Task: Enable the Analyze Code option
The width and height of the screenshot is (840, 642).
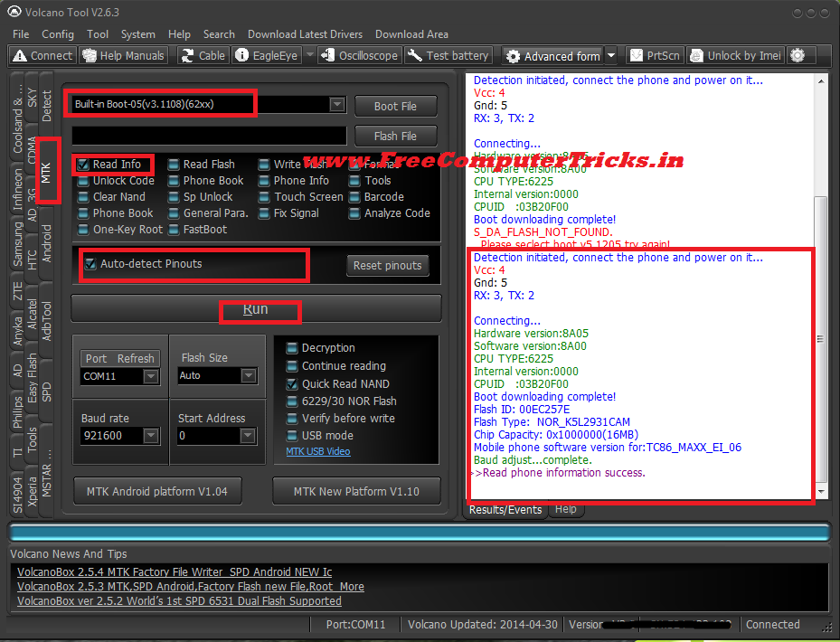Action: pyautogui.click(x=354, y=213)
